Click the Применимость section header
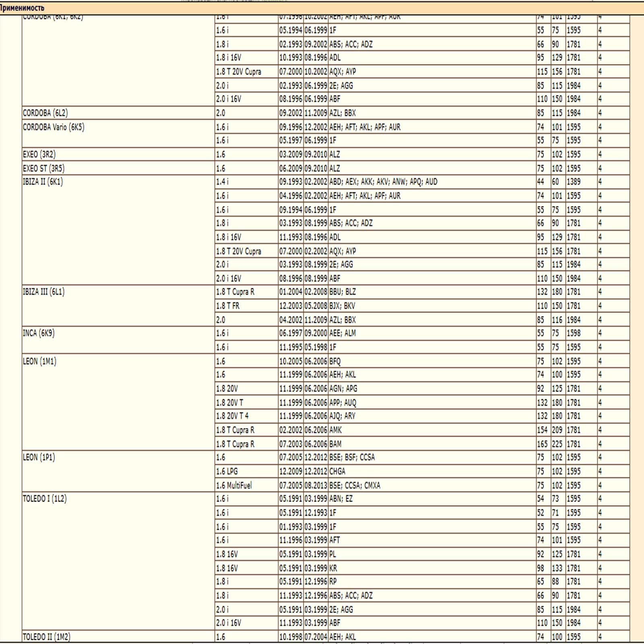The image size is (644, 644). point(22,8)
